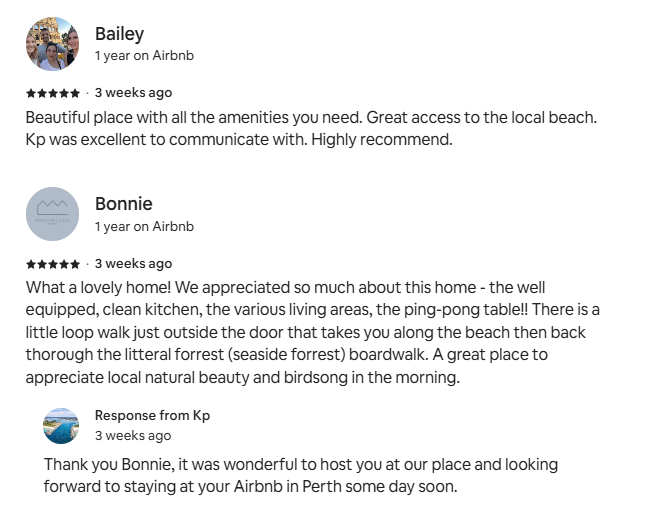Click "1 year on Airbnb" under Bailey
Screen dimensions: 646x507
[144, 56]
